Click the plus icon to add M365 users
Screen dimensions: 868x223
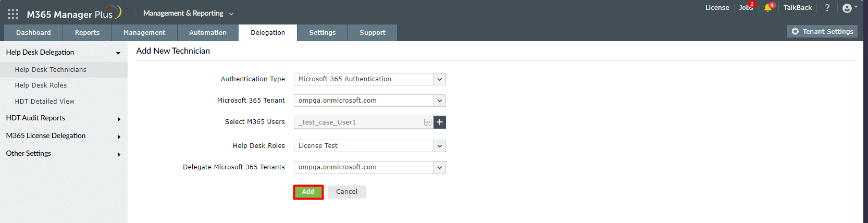440,122
